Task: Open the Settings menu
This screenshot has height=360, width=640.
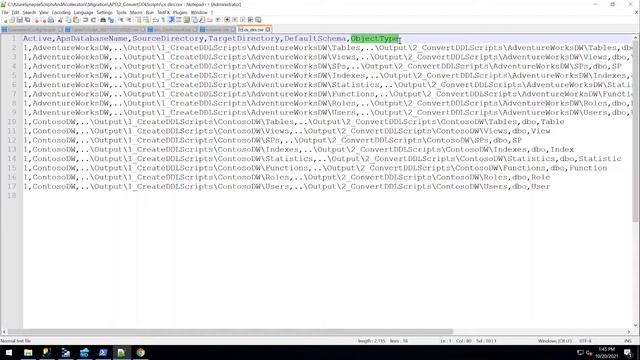Action: pyautogui.click(x=104, y=13)
